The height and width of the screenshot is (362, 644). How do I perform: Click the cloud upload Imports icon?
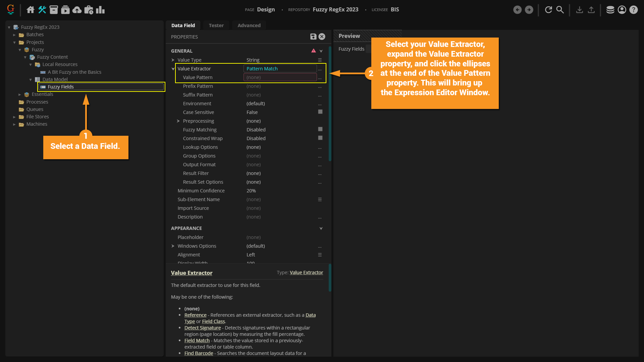(x=77, y=10)
